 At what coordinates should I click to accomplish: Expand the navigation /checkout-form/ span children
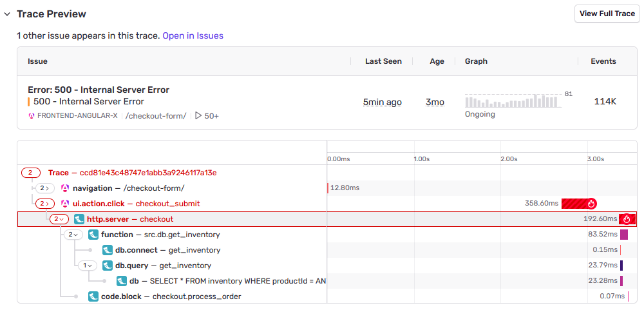point(45,188)
